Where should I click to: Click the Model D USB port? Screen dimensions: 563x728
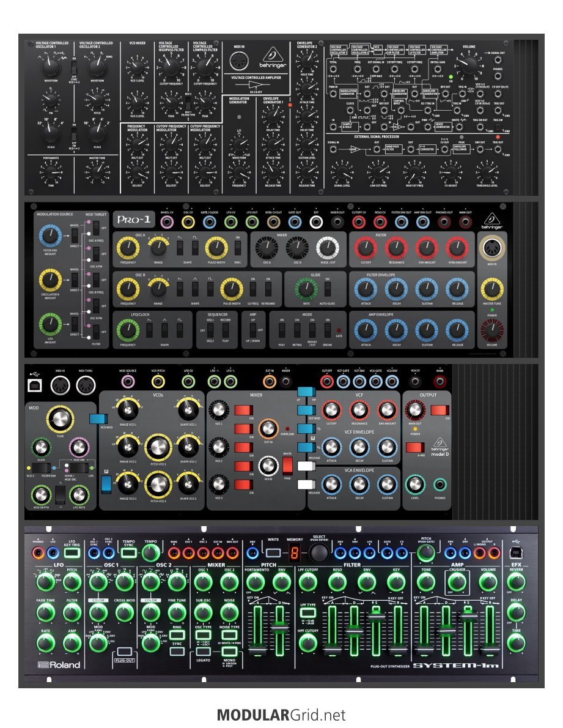[x=35, y=384]
